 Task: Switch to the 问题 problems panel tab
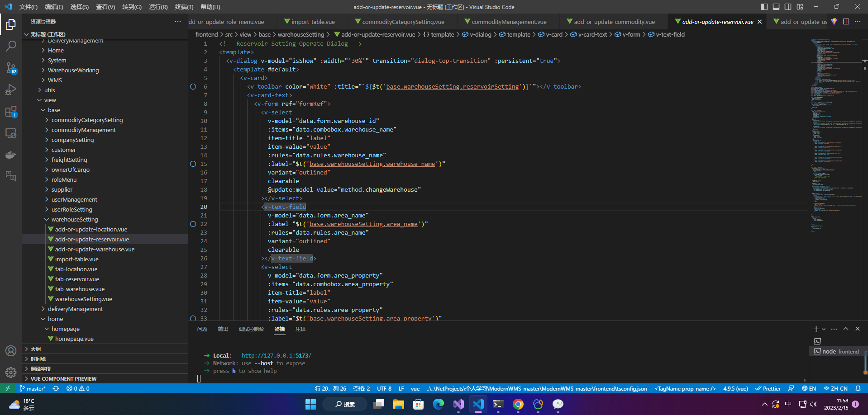(202, 329)
